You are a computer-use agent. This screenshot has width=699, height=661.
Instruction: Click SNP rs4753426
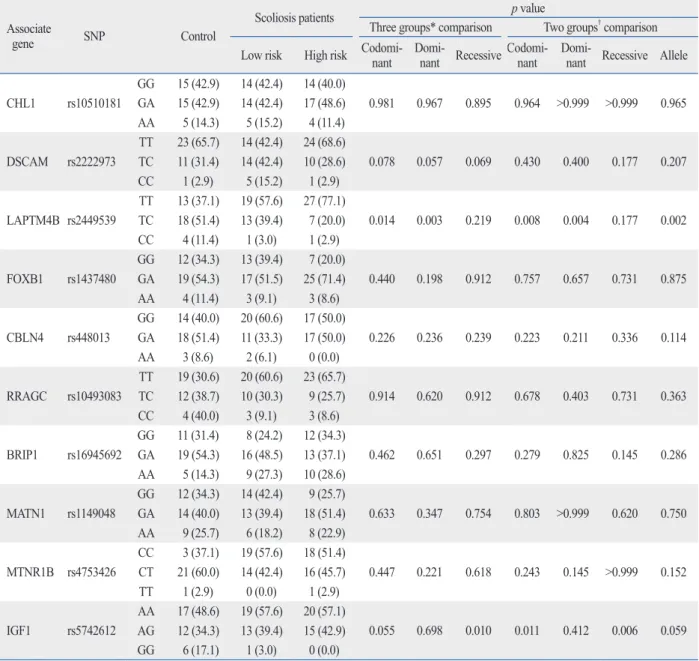[91, 572]
